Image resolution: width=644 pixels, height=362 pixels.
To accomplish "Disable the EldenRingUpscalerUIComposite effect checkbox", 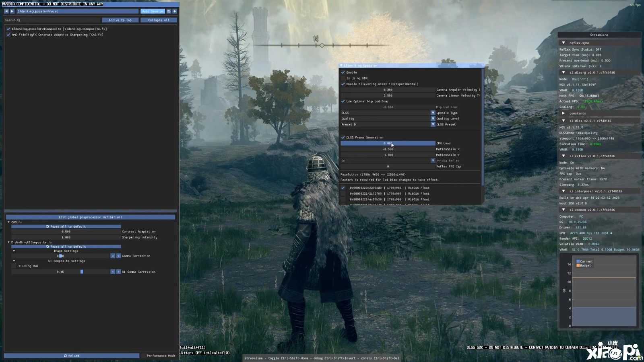I will point(8,29).
